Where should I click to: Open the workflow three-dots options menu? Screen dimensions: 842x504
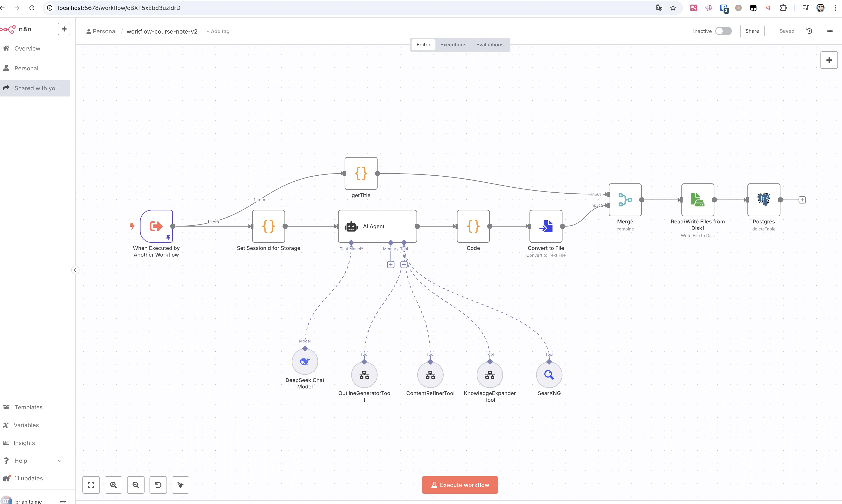tap(829, 31)
